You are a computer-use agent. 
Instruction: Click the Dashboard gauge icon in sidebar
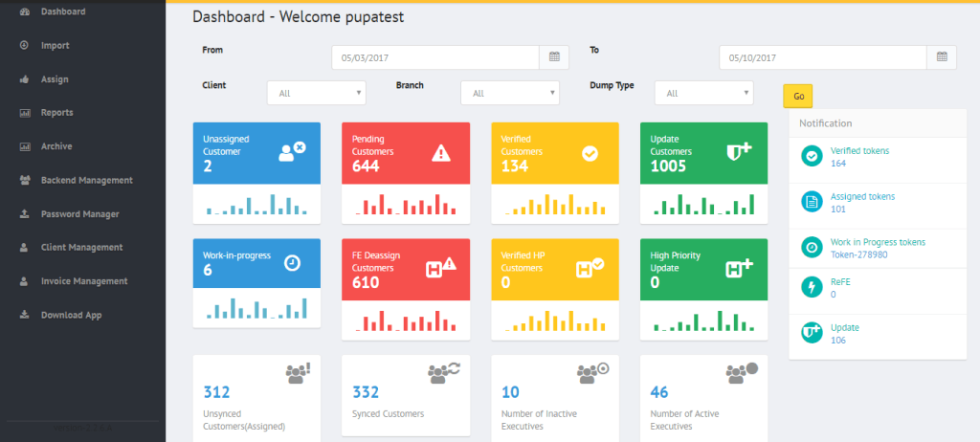point(25,11)
